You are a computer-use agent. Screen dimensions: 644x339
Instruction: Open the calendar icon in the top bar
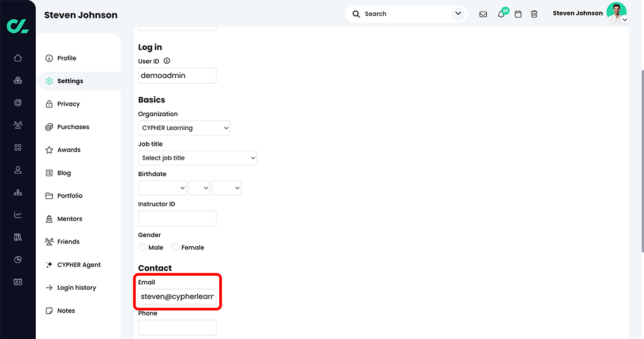click(x=518, y=13)
